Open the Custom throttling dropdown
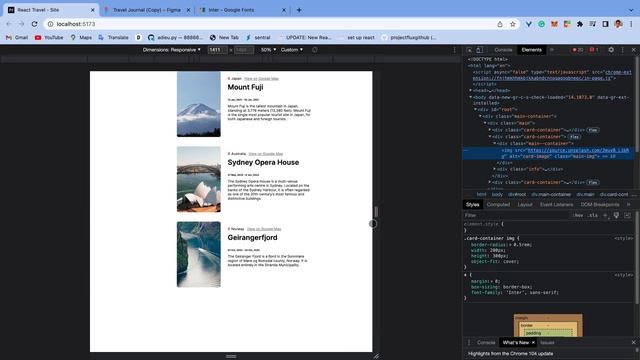 coord(292,50)
